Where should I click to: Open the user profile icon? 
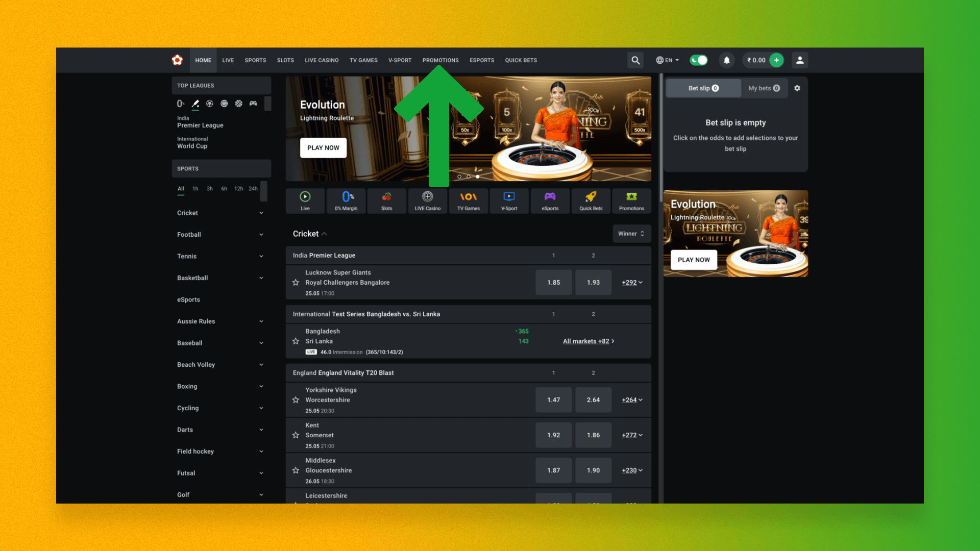(800, 60)
